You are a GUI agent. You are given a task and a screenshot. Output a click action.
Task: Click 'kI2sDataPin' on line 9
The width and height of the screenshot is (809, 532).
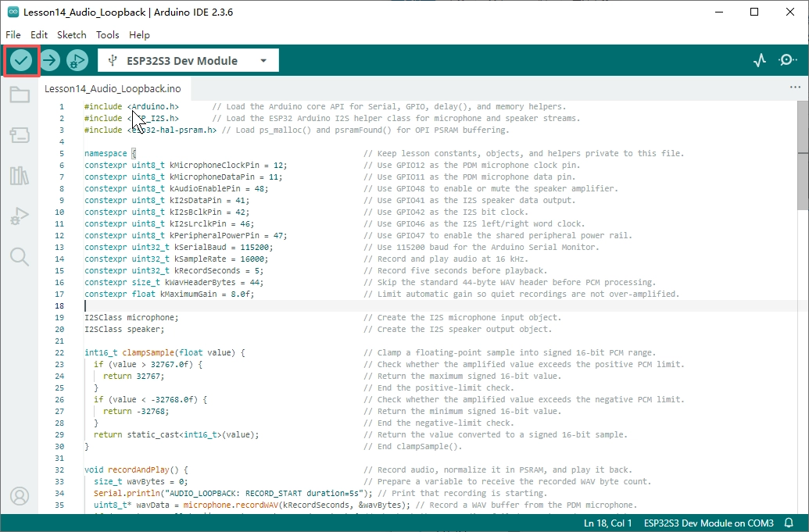(x=195, y=201)
